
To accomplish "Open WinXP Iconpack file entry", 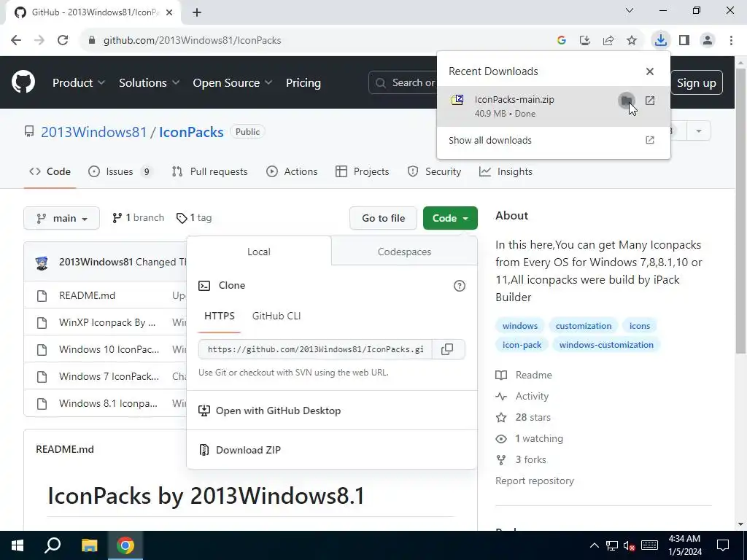I will coord(107,322).
